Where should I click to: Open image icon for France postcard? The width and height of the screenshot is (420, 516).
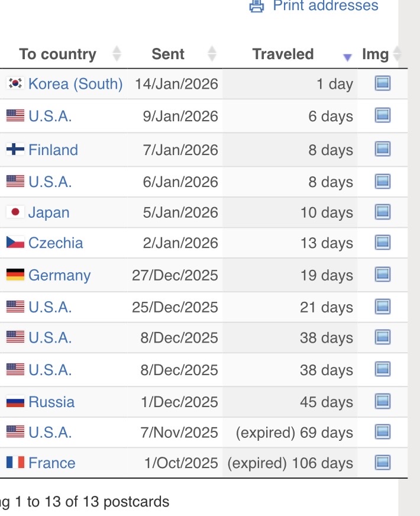tap(383, 463)
